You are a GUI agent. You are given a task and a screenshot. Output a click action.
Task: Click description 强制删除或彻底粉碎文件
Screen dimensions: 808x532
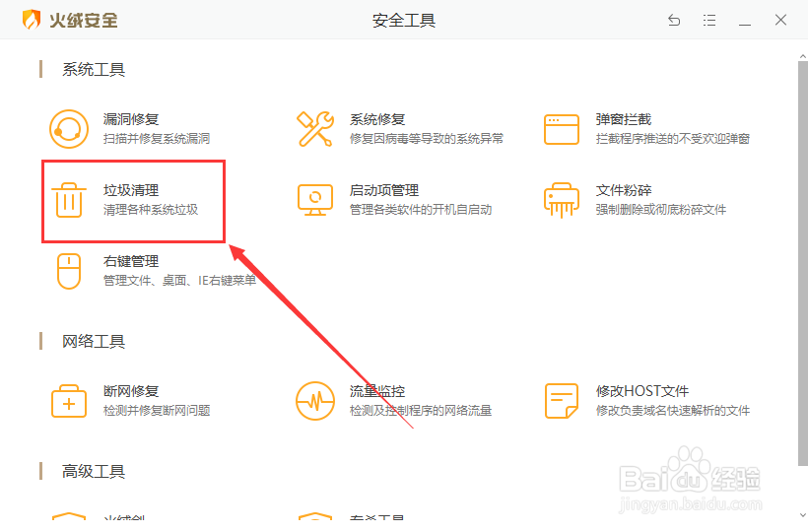[661, 210]
